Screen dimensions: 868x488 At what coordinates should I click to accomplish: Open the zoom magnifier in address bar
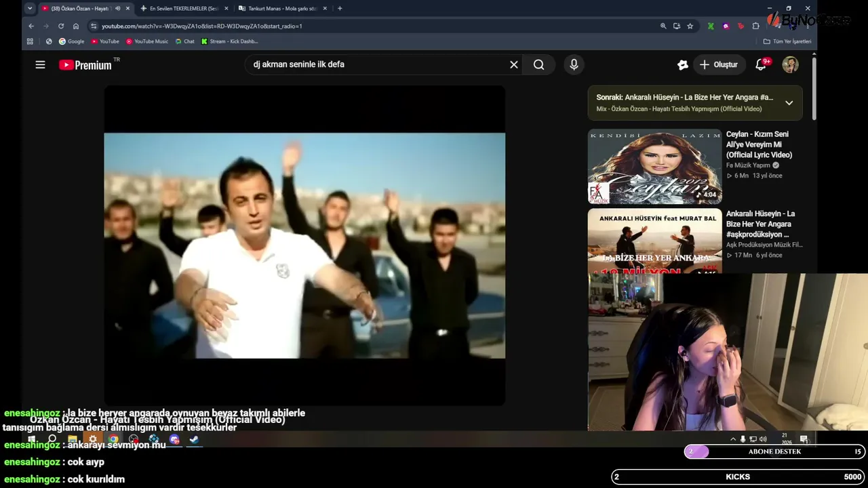point(663,26)
